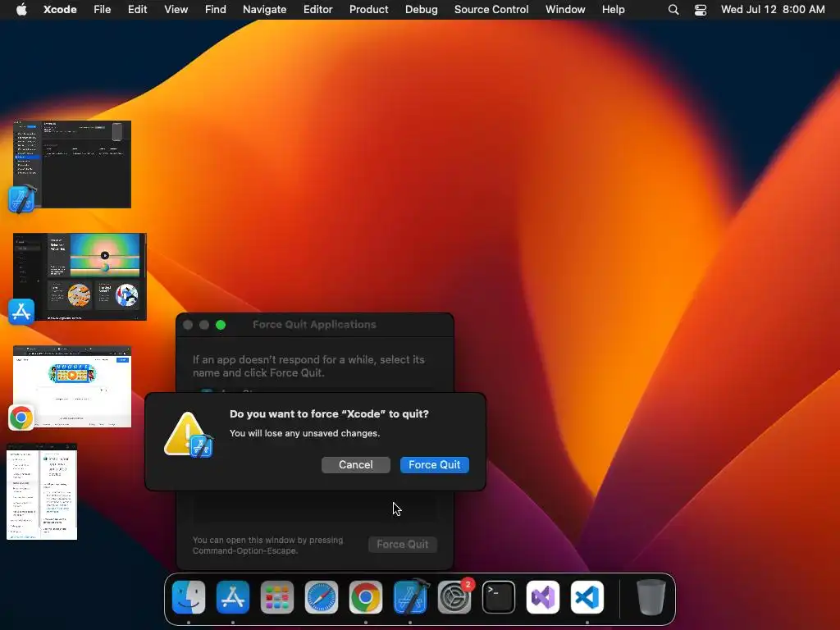Viewport: 840px width, 630px height.
Task: Click the dimmed Force Quit button in background window
Action: click(x=402, y=545)
